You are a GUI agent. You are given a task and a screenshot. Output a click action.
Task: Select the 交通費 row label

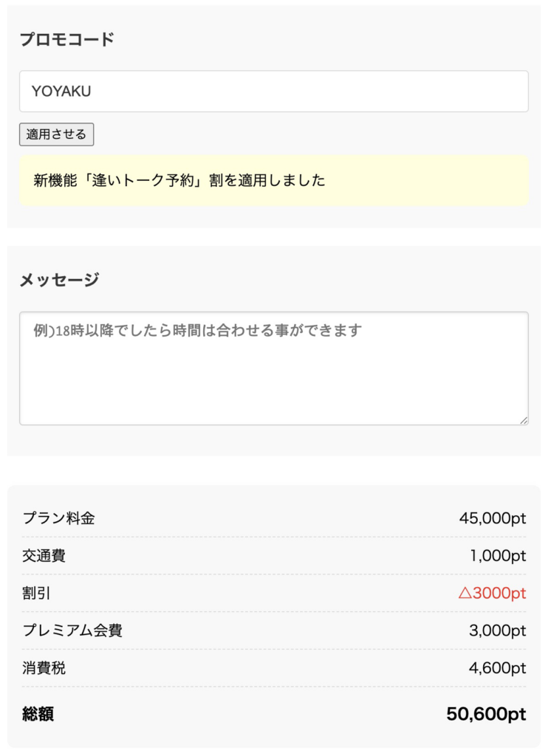coord(44,555)
